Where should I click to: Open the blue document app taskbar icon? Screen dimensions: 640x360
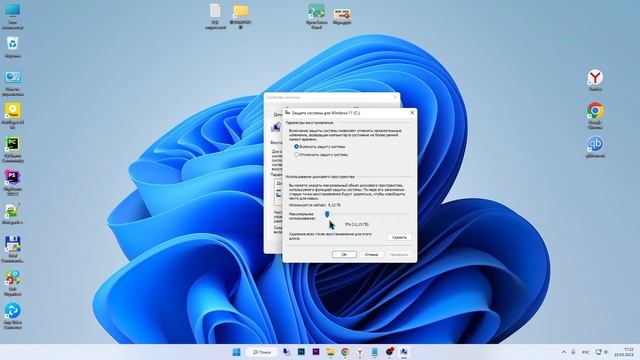point(374,352)
